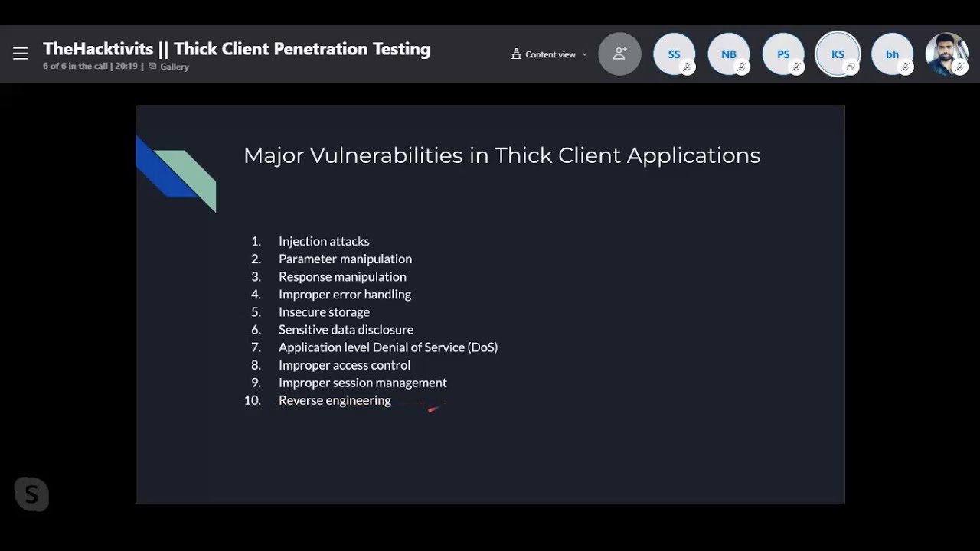
Task: Click the text Improper access control
Action: point(345,365)
